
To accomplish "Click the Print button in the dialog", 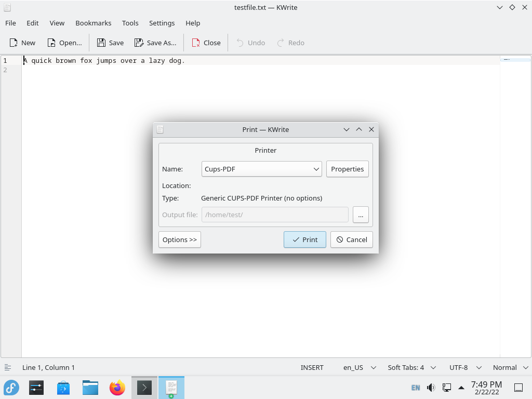I will click(x=304, y=240).
